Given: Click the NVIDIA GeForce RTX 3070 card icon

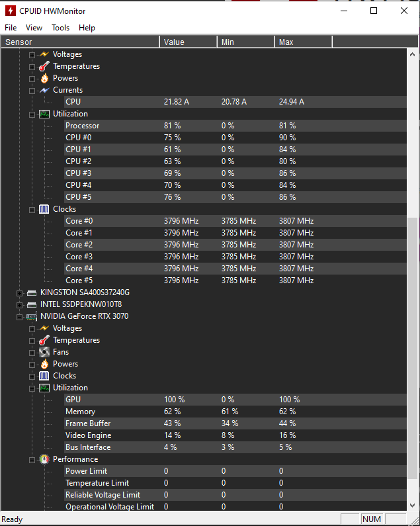Looking at the screenshot, I should (x=32, y=316).
